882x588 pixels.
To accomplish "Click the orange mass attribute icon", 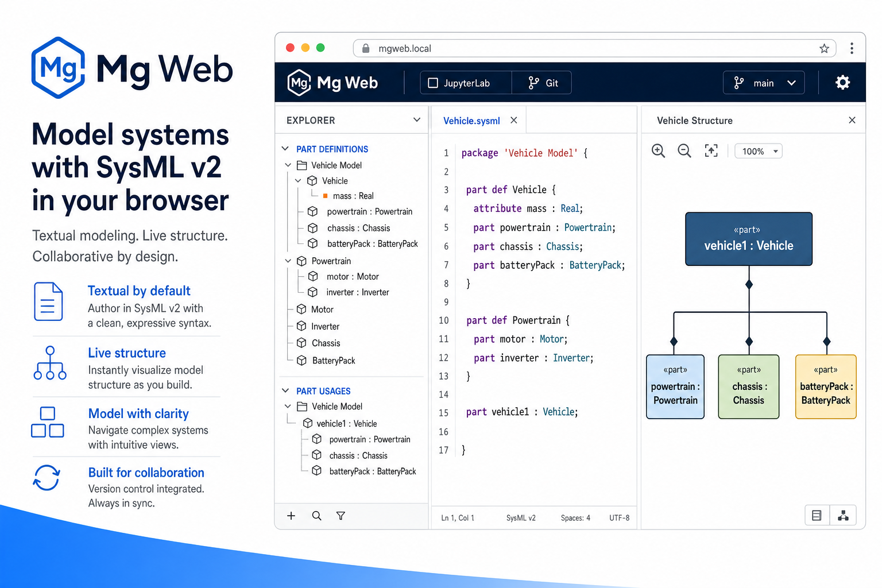I will [x=326, y=196].
